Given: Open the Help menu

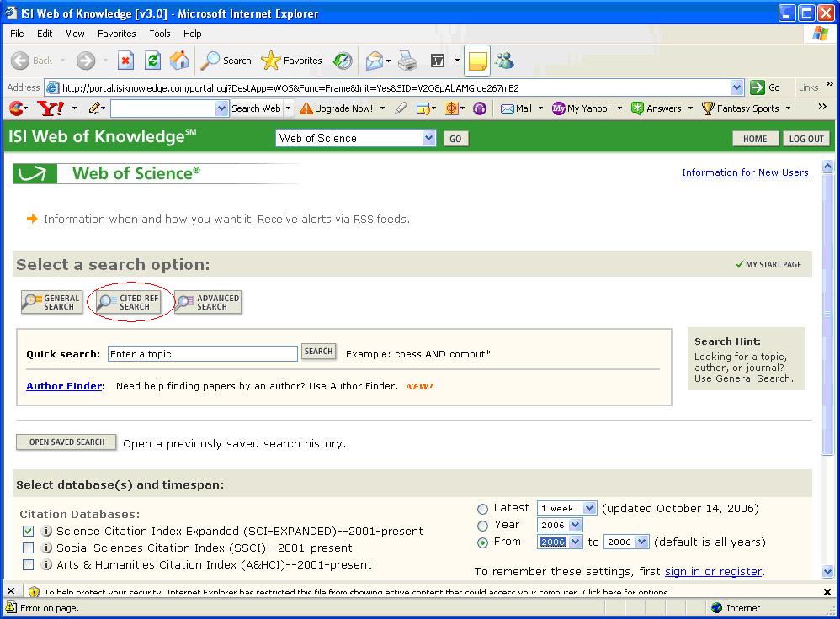Looking at the screenshot, I should (192, 34).
